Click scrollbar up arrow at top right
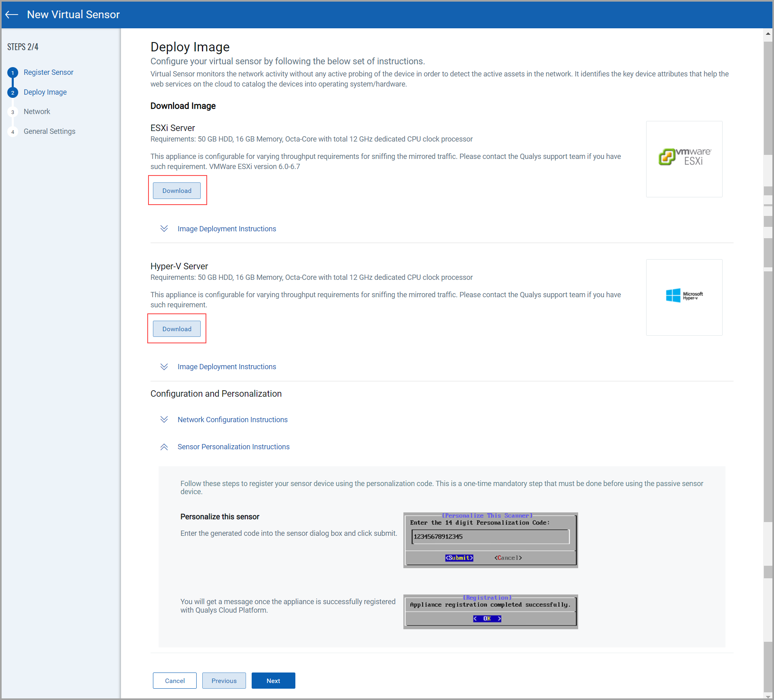Screen dimensions: 774x700 768,34
